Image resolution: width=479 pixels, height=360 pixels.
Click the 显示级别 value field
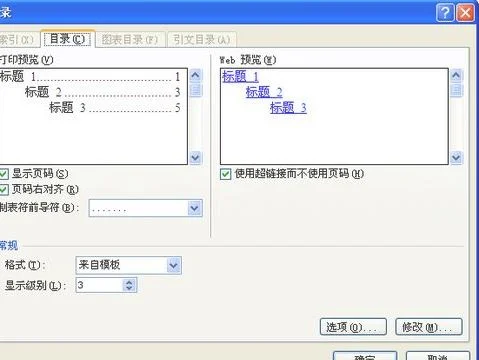coord(99,285)
